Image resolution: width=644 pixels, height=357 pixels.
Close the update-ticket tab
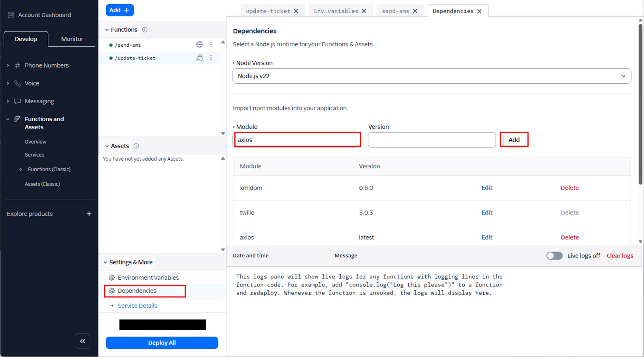[x=296, y=11]
